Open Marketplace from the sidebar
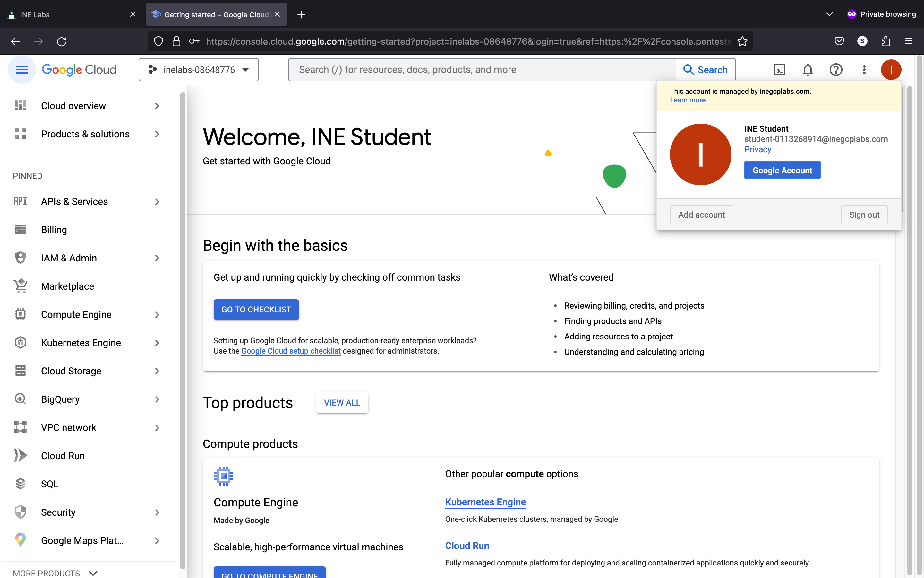 click(x=89, y=286)
